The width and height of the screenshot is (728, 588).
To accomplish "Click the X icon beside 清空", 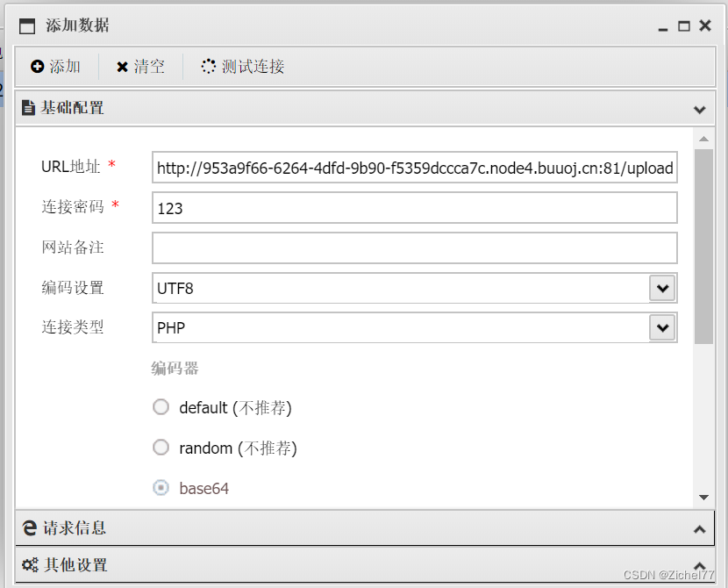I will click(x=122, y=66).
